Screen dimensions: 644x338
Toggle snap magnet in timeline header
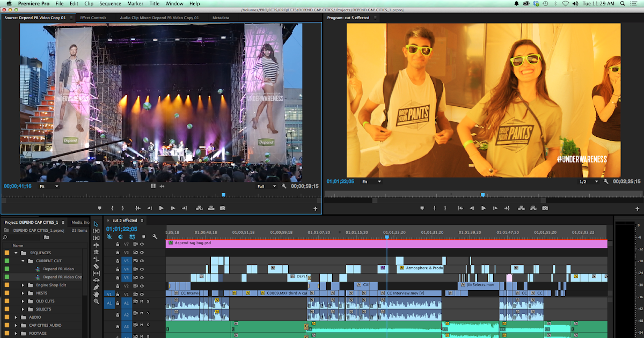120,237
